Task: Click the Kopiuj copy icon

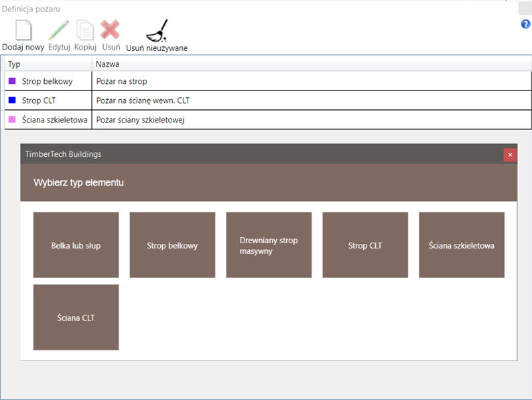Action: 85,31
